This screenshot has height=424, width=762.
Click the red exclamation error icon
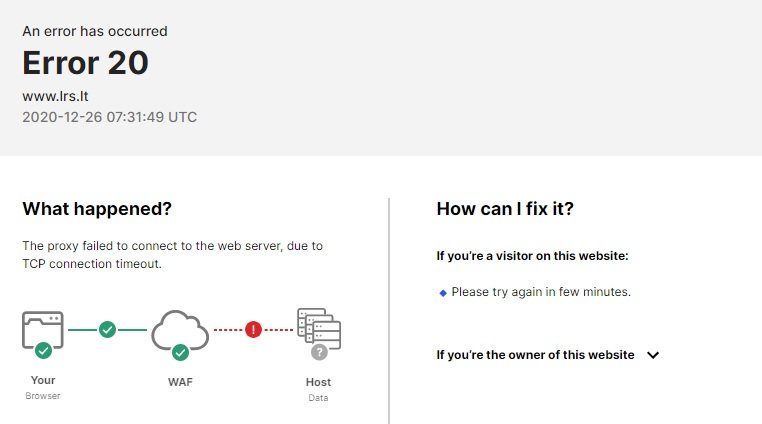pyautogui.click(x=253, y=330)
